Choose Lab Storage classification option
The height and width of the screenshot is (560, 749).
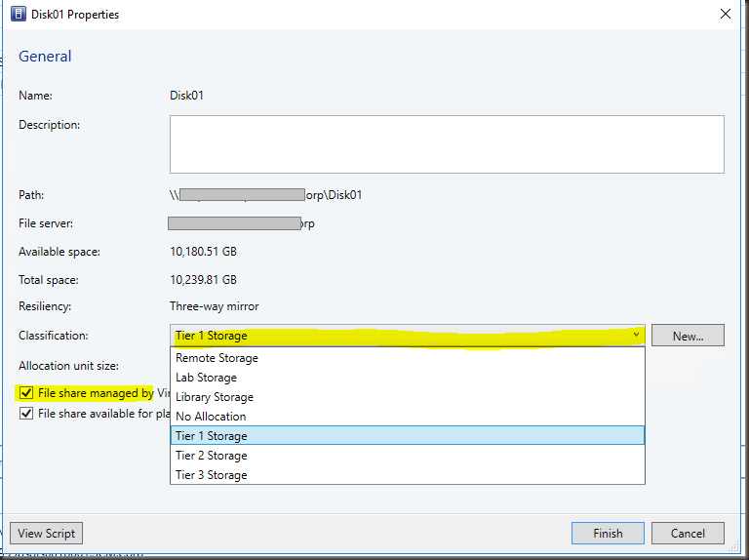tap(206, 378)
